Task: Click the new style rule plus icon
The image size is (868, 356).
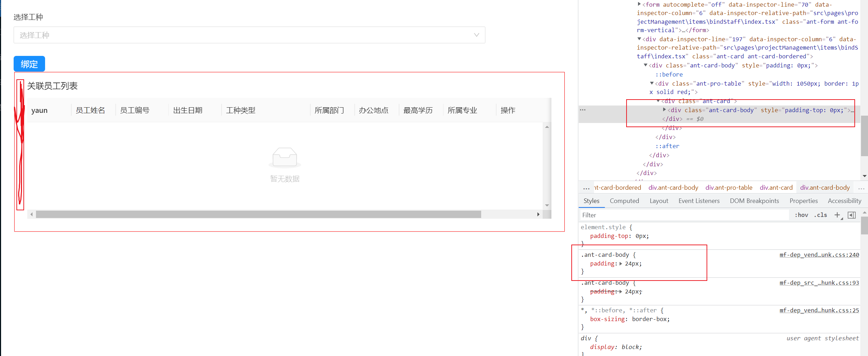Action: [838, 215]
